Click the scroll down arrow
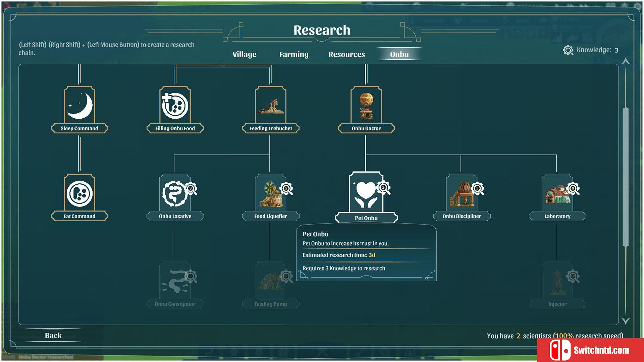The height and width of the screenshot is (362, 644). (626, 321)
